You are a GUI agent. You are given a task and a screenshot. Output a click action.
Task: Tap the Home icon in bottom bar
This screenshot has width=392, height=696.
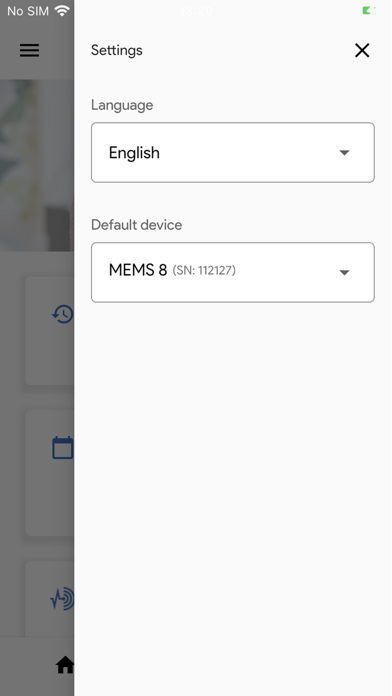tap(65, 665)
